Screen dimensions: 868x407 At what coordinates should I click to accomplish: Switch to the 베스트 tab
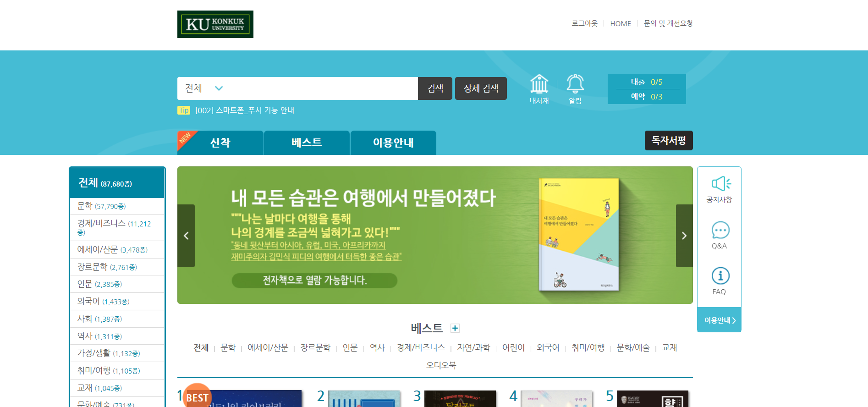(306, 143)
